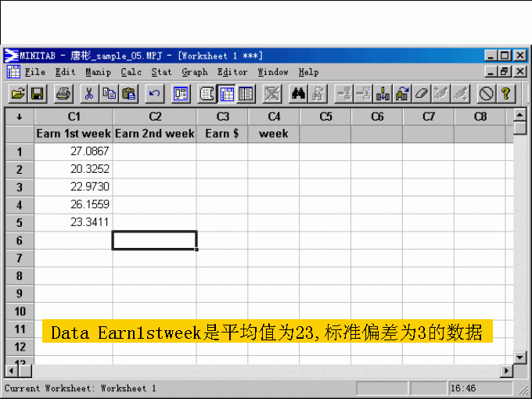Click the Print Window printer icon
The width and height of the screenshot is (532, 399).
pyautogui.click(x=63, y=94)
